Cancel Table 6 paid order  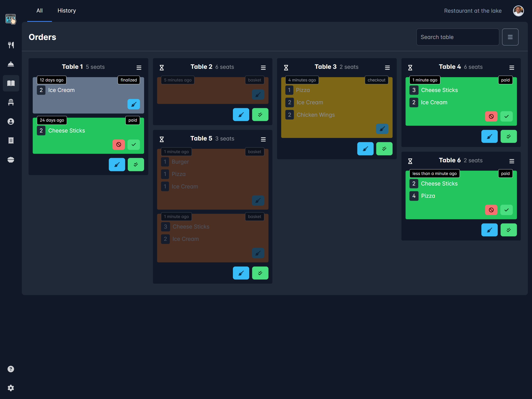[x=491, y=210]
